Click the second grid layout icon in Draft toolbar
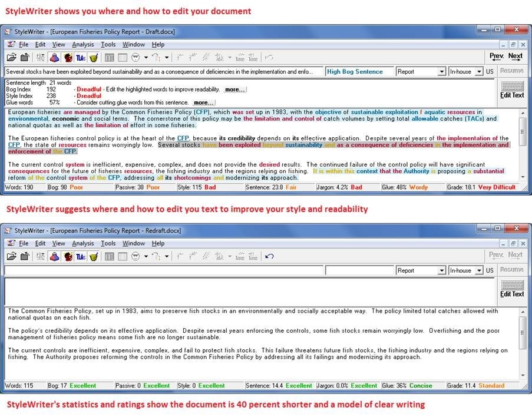The width and height of the screenshot is (532, 417). (x=122, y=58)
